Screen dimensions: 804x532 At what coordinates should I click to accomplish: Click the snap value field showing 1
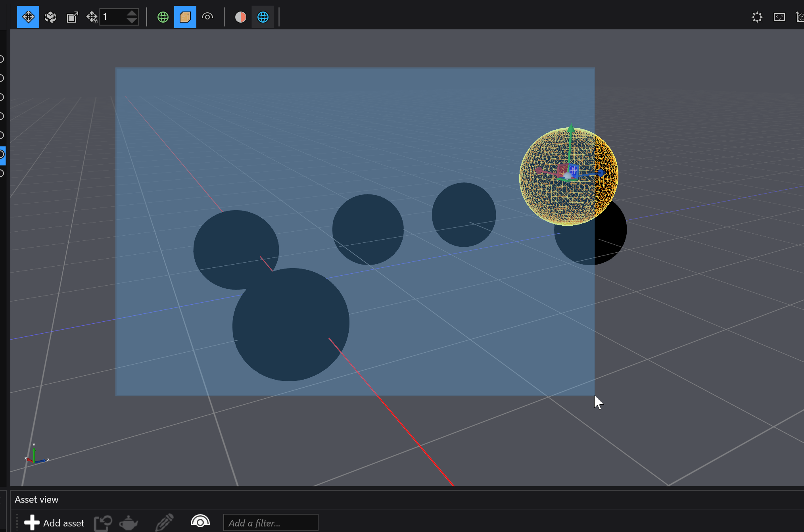(113, 17)
